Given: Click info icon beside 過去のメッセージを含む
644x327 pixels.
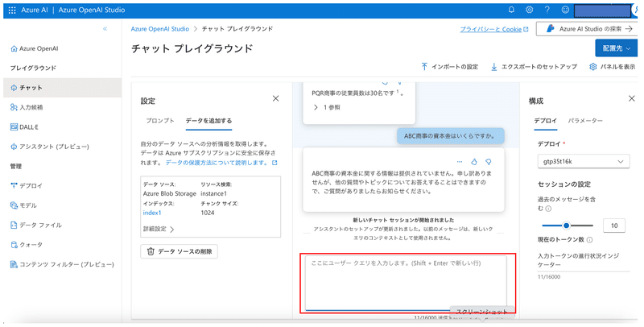Looking at the screenshot, I should (548, 209).
